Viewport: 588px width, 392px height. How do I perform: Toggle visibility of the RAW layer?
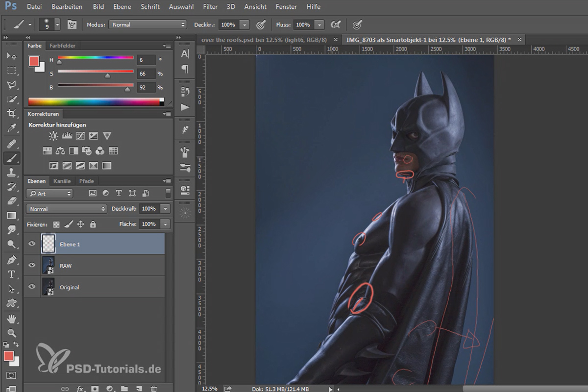[32, 265]
